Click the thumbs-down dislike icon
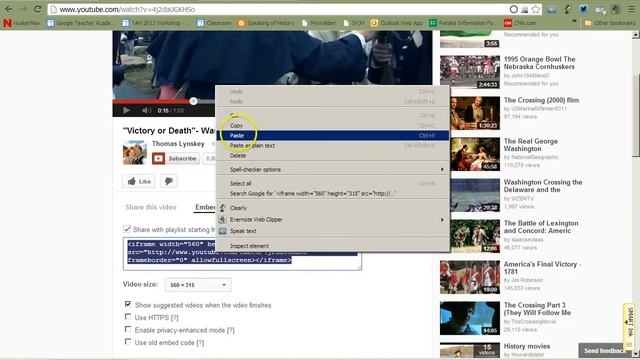Viewport: 640px width, 360px height. 169,181
